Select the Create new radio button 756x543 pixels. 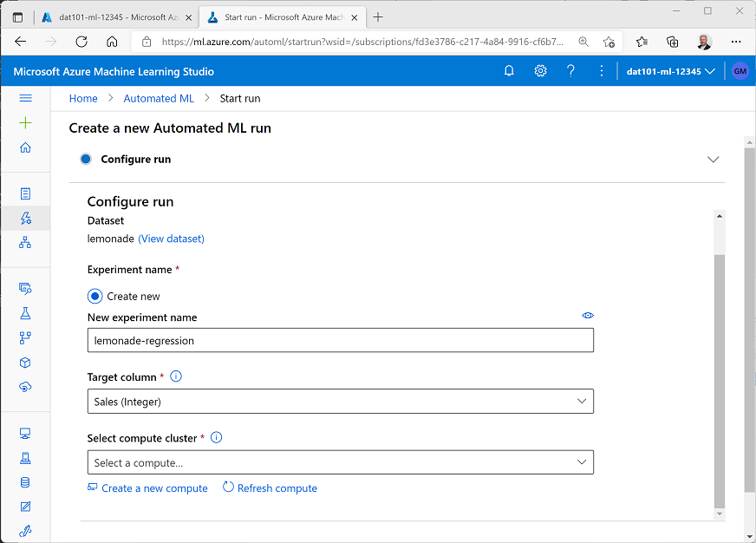coord(94,296)
